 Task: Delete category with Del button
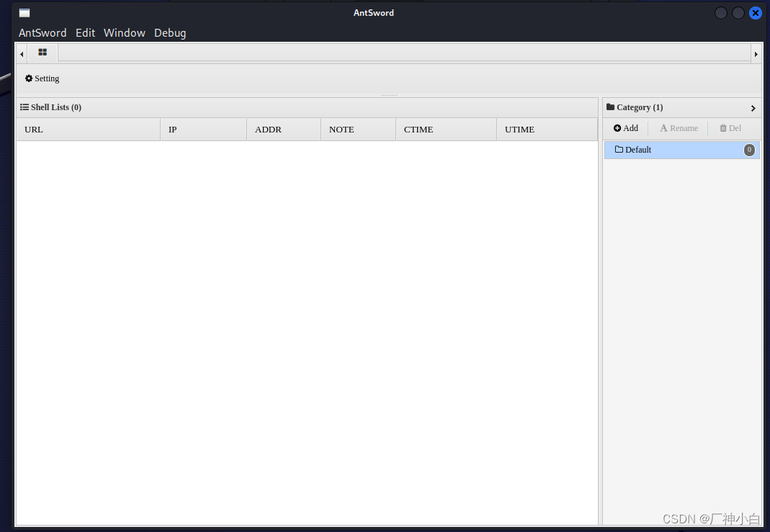point(730,128)
